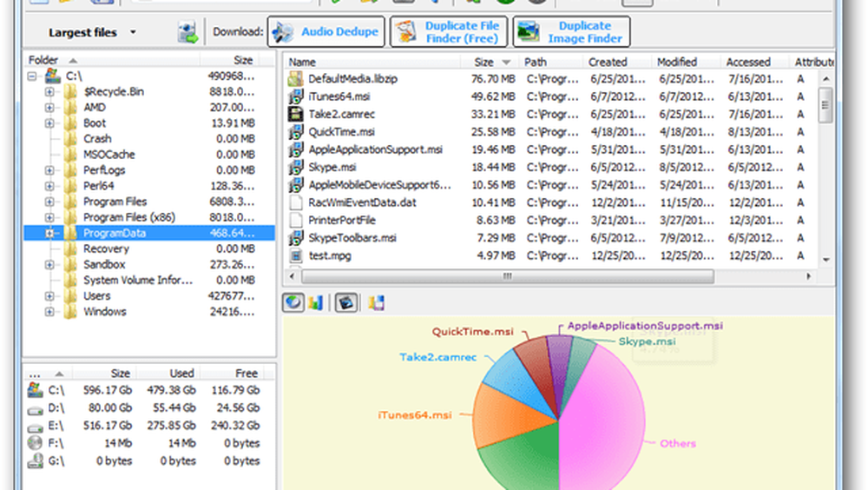Select the iTunes64.msi file icon
Screen dimensions: 868x490
[295, 95]
